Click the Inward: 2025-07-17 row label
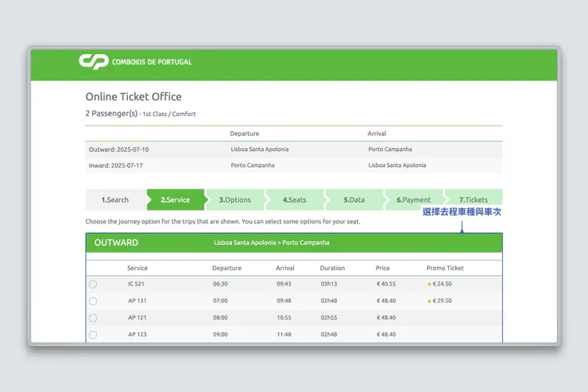 point(116,165)
